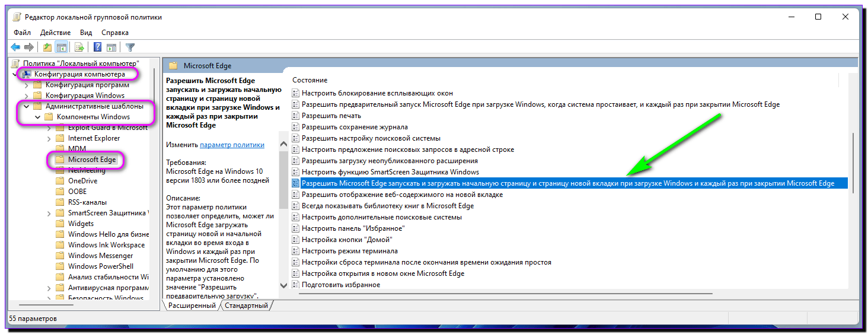Switch to the 'Расширенный' tab
Viewport: 868px width, 334px height.
pos(192,306)
